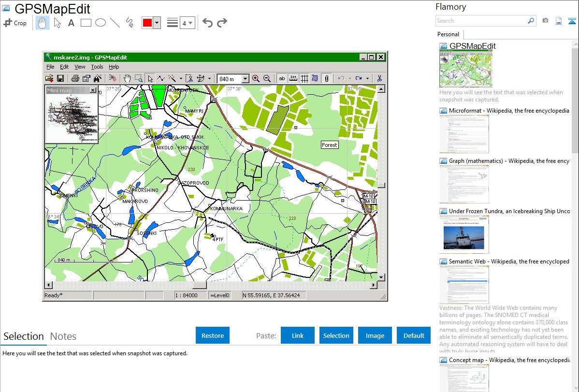The height and width of the screenshot is (392, 579).
Task: Open the View menu in GPSMapEdit
Action: pos(80,67)
